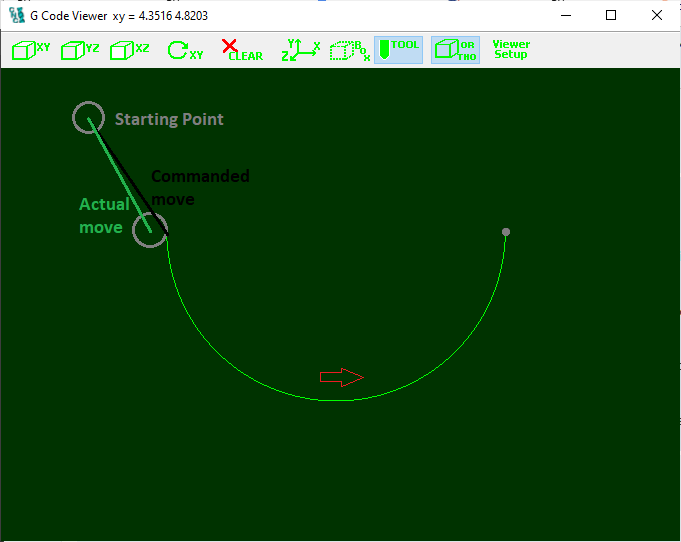Click the gray dot at the arc end
Viewport: 681px width, 542px height.
[506, 232]
